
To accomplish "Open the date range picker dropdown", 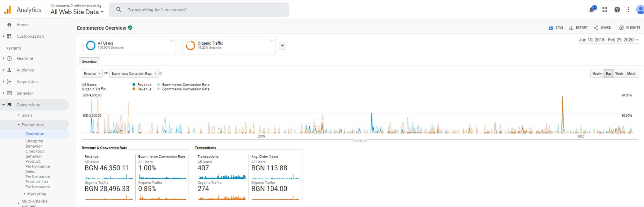I will (x=608, y=40).
